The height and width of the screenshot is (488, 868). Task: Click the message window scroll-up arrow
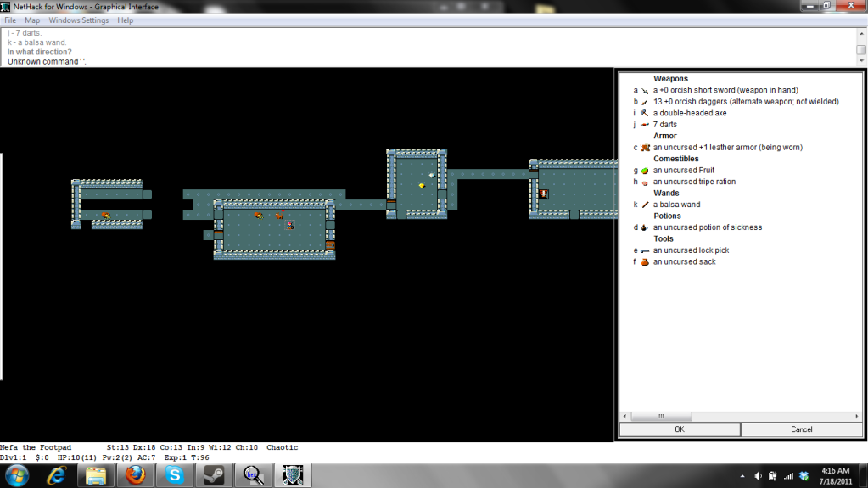[861, 34]
